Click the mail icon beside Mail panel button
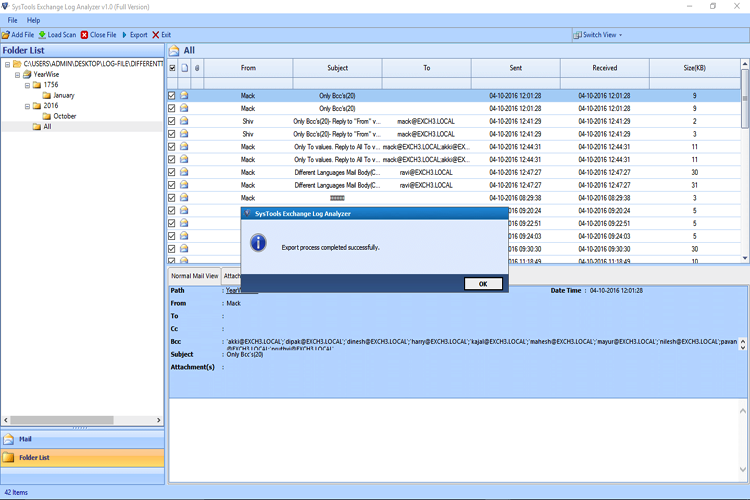750x500 pixels. pyautogui.click(x=9, y=439)
